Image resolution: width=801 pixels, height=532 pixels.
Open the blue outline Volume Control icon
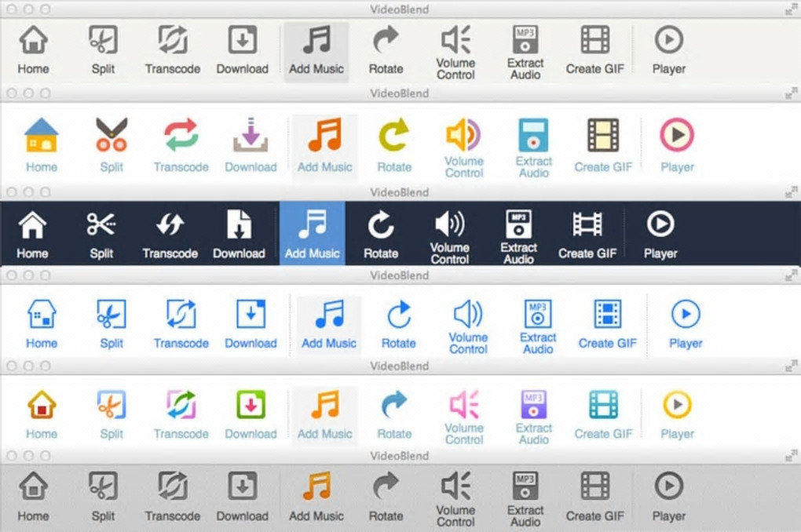(x=468, y=314)
